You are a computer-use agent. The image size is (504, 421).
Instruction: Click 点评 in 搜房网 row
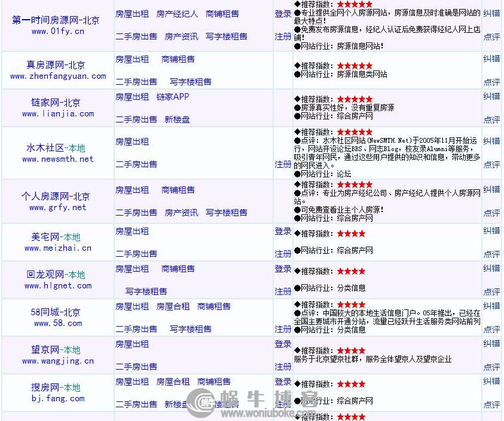[x=492, y=405]
